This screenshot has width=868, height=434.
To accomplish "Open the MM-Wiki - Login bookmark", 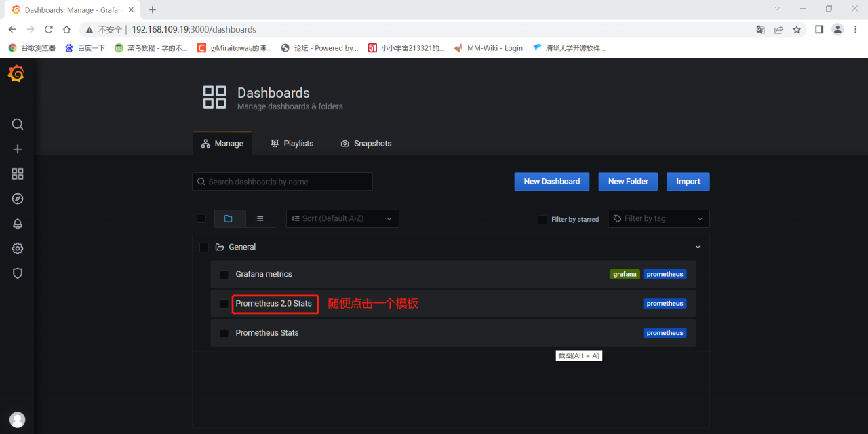I will (x=488, y=48).
